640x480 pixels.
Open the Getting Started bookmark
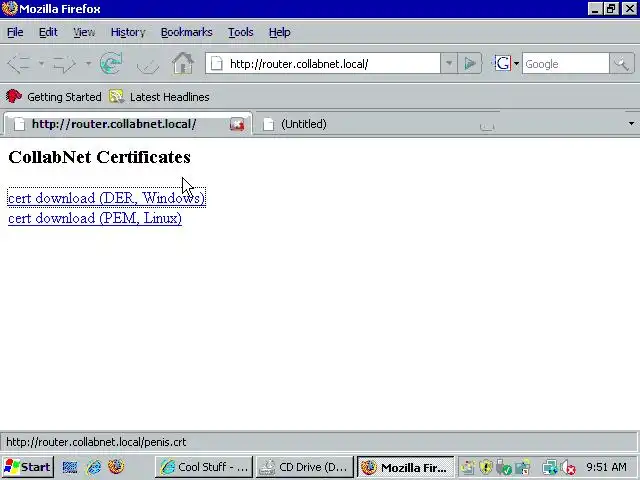(x=64, y=97)
